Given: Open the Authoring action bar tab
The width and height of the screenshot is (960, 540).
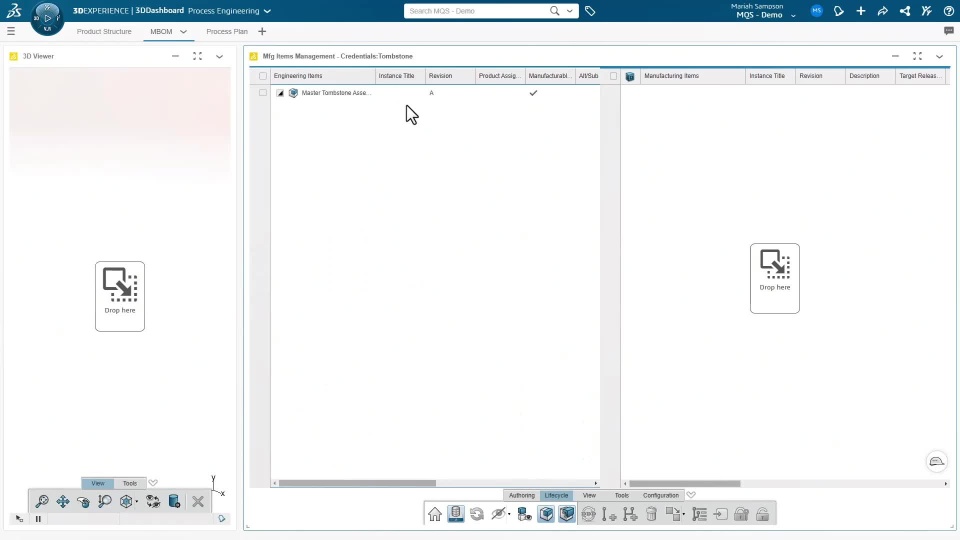Looking at the screenshot, I should click(522, 495).
